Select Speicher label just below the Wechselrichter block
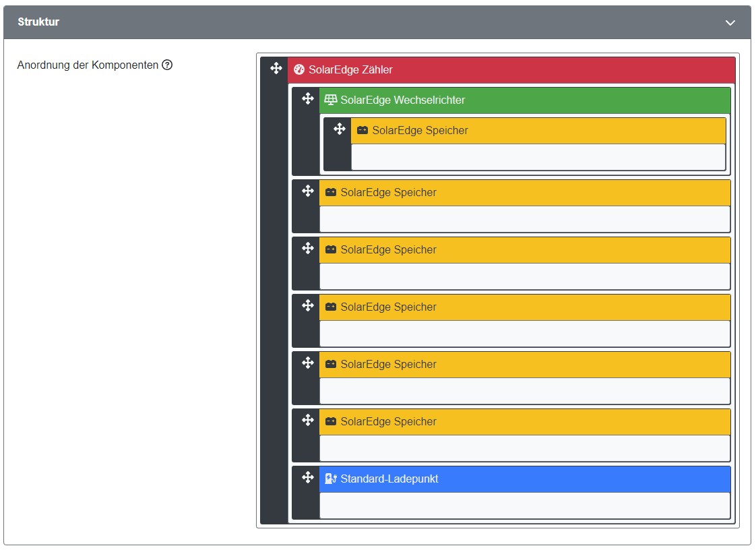Screen dimensions: 756x550 (389, 193)
